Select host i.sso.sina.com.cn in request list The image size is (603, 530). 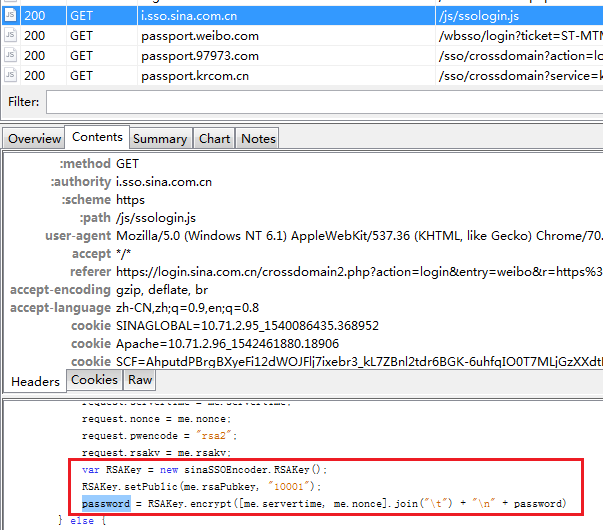coord(189,16)
